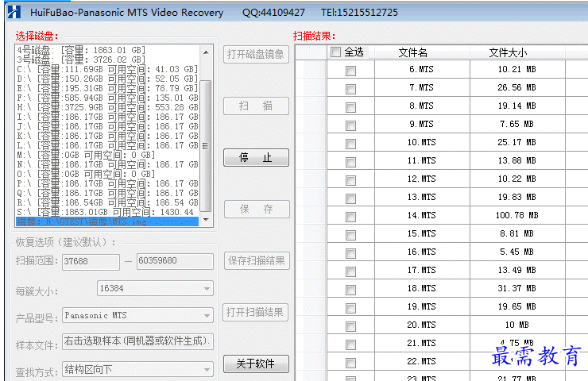
Task: Click the 21.MTS file name cell
Action: tap(421, 343)
